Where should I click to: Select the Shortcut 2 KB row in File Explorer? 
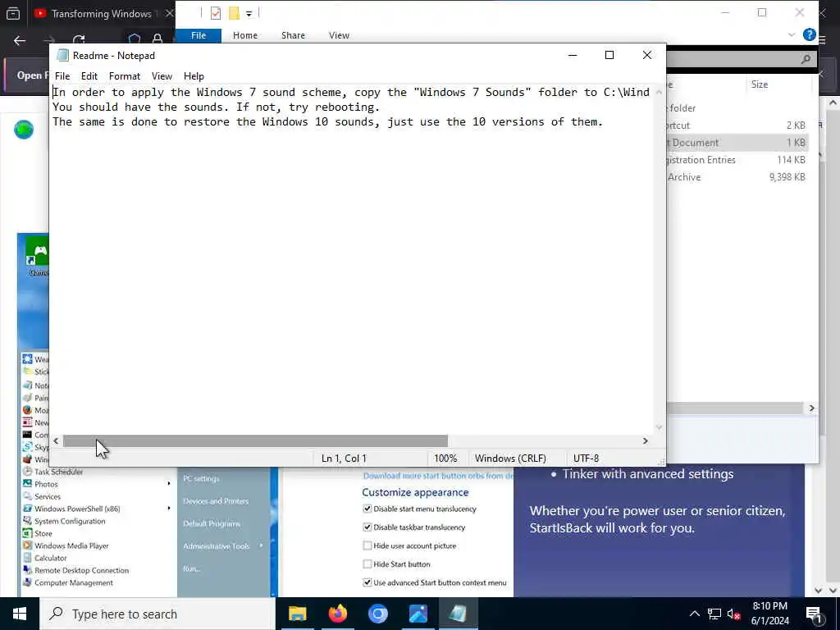737,126
